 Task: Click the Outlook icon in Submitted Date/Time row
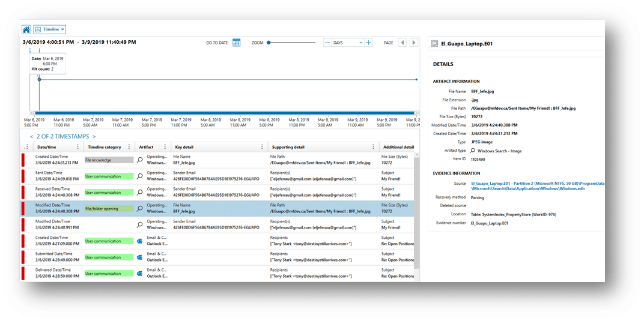click(x=139, y=257)
